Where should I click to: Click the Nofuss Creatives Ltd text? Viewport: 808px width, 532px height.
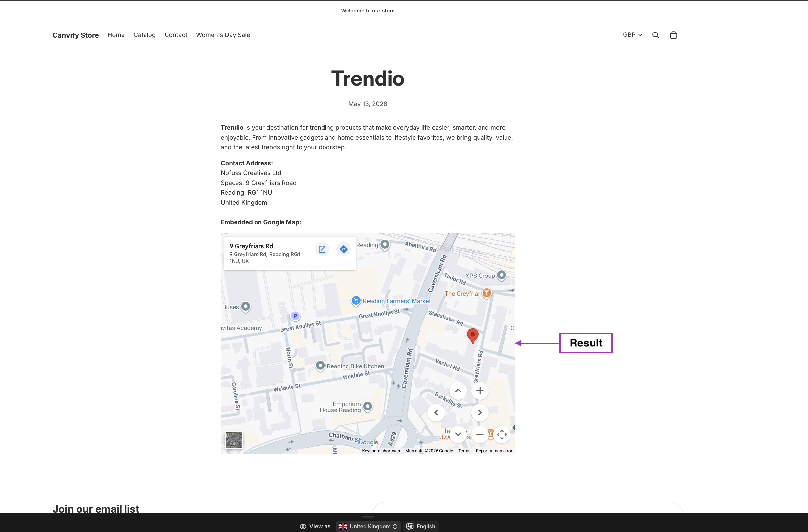coord(251,173)
